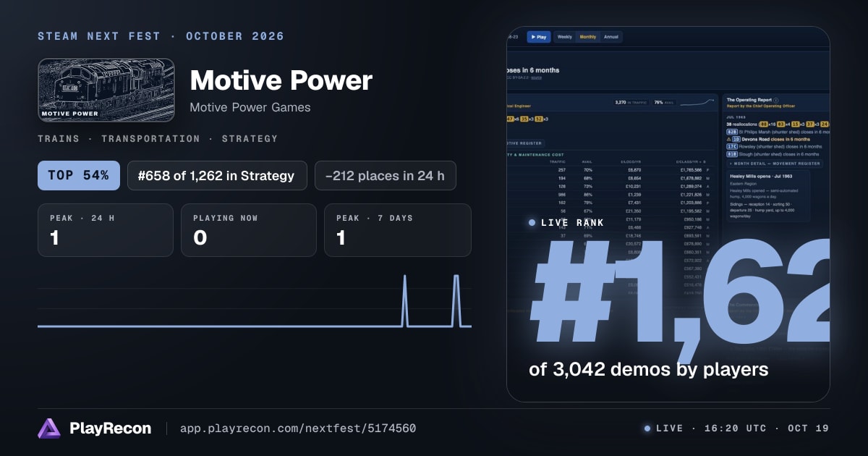
Task: Click the yellow 52 class badge
Action: 539,119
